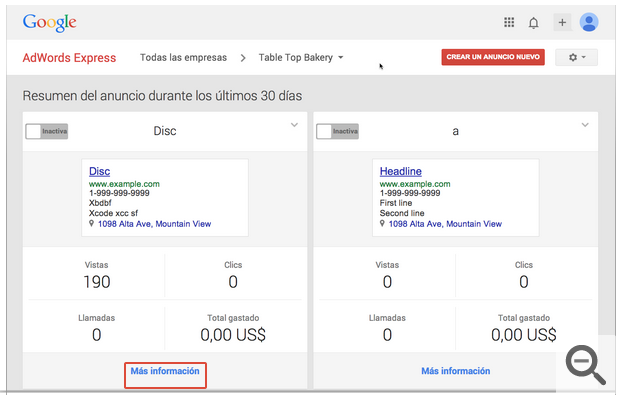Click the 'Resumen del anuncio' heading
Screen dimensions: 623x397
(x=162, y=96)
